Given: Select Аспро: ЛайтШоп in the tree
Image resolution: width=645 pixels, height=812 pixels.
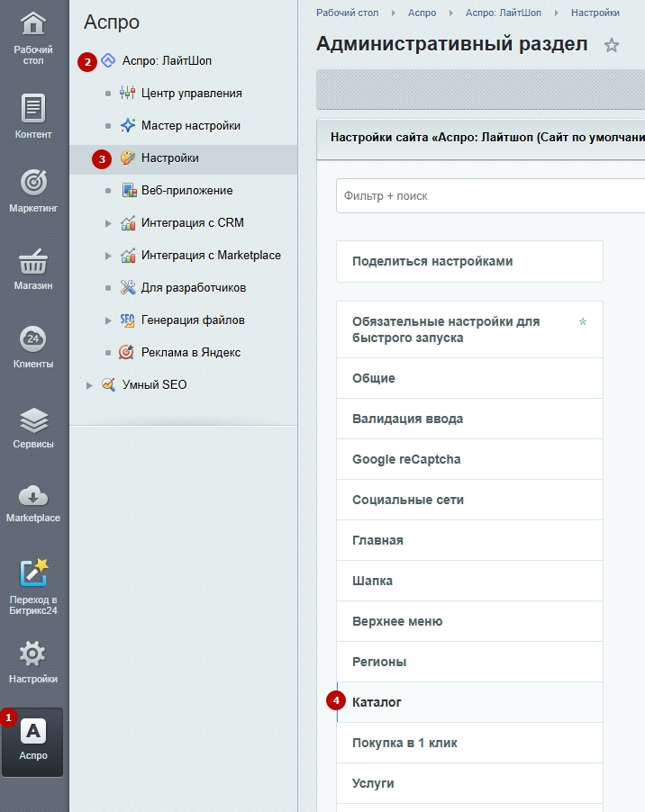Looking at the screenshot, I should (x=167, y=60).
